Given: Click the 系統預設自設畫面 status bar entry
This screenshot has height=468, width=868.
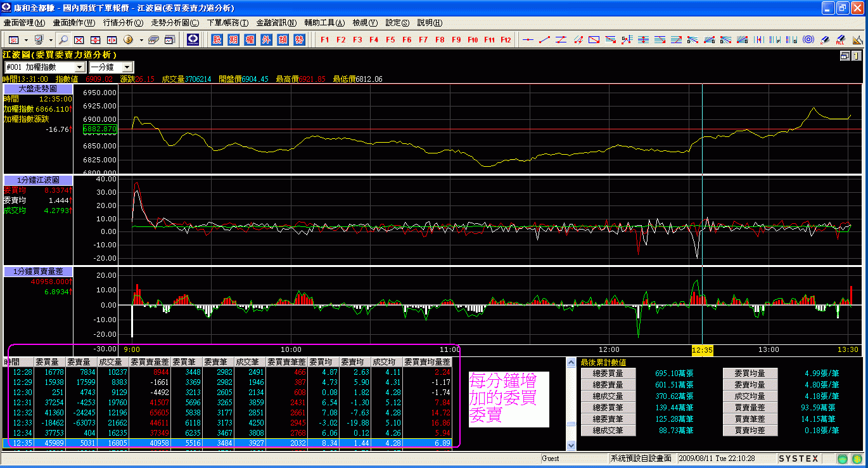Looking at the screenshot, I should 641,458.
